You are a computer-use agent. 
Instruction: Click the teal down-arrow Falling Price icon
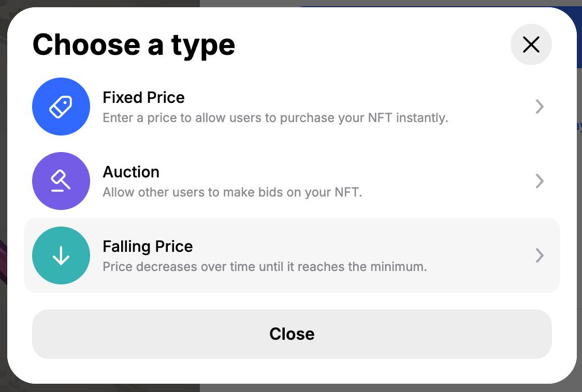[61, 255]
